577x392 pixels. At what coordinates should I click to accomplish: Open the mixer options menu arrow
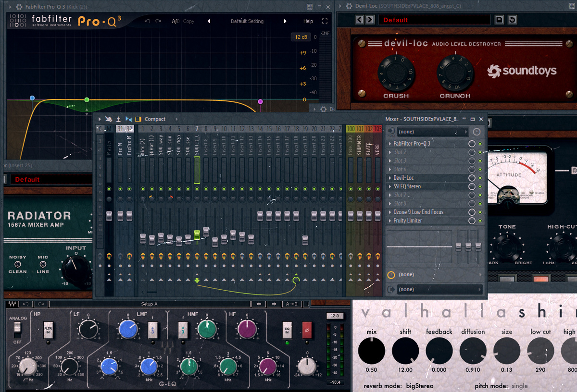(100, 119)
